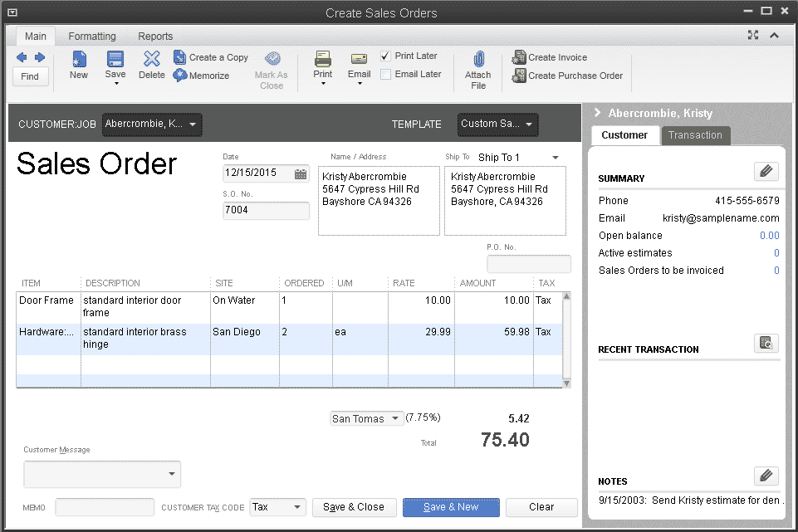Click the line items scrollbar down arrow
Screen dimensions: 798x532
566,383
